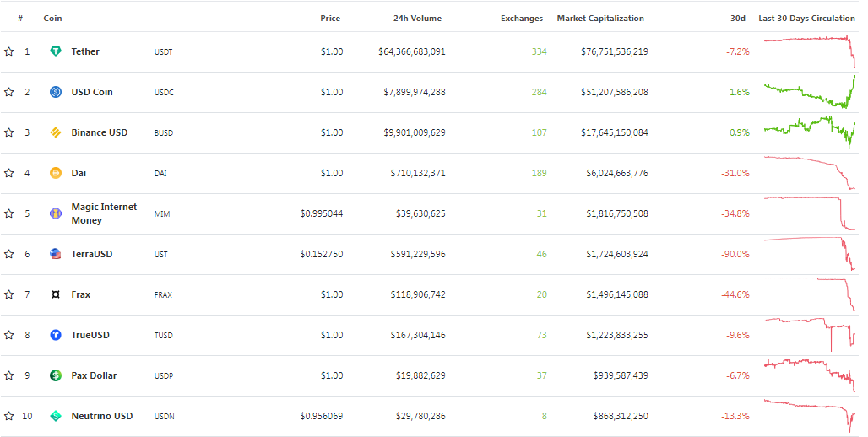Open Magic Internet Money name link
Screen dimensions: 868x437
104,213
